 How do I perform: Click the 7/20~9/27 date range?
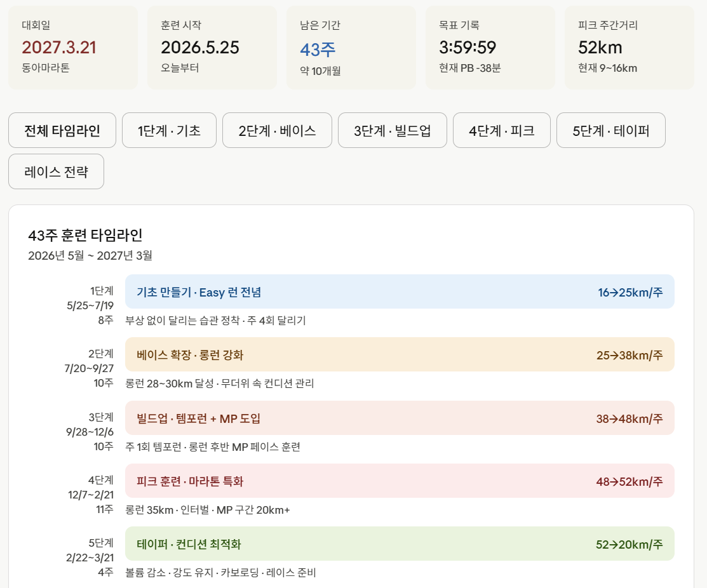89,368
